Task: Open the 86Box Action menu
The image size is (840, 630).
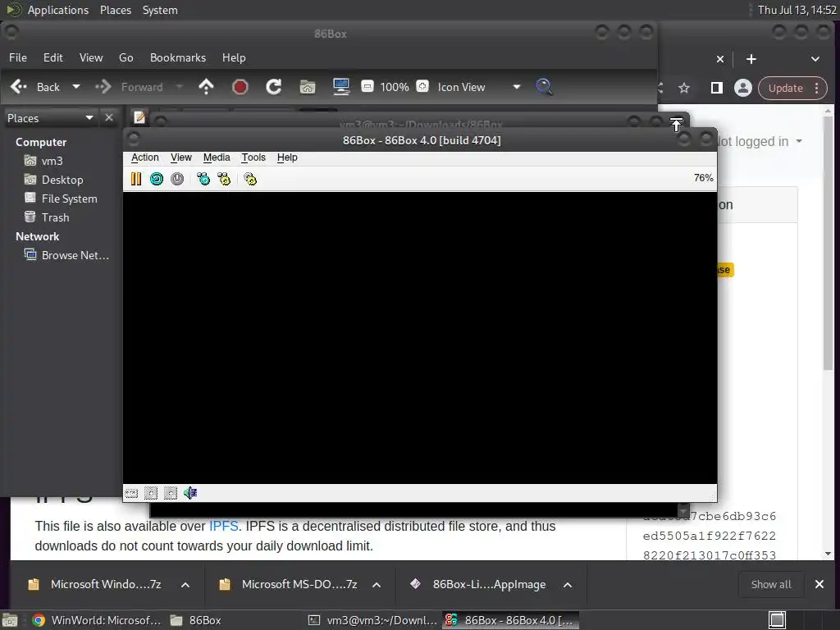Action: coord(145,157)
